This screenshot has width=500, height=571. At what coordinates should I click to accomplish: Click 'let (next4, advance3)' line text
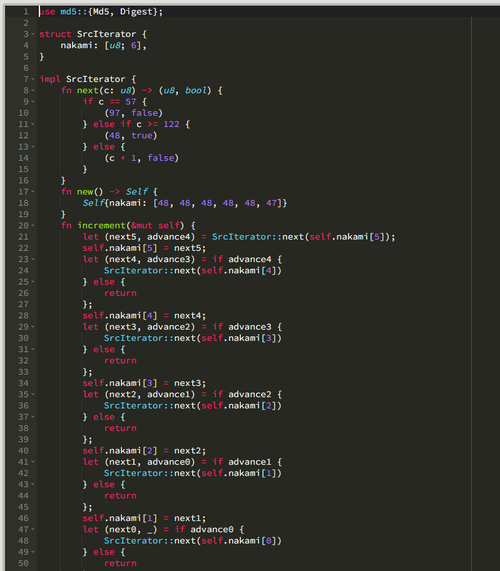182,259
